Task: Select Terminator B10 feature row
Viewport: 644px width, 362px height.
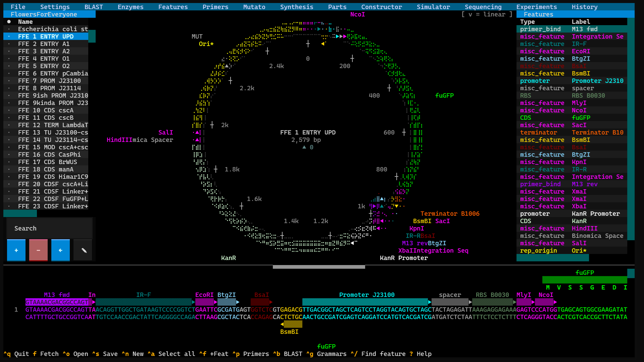Action: click(x=572, y=132)
